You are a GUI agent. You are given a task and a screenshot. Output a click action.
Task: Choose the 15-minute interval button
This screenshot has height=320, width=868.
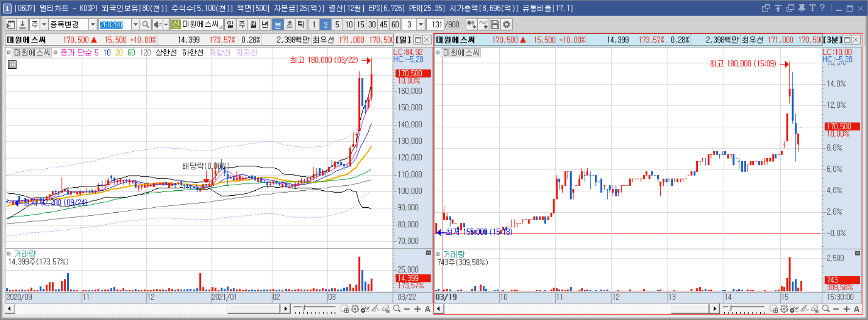click(x=360, y=24)
